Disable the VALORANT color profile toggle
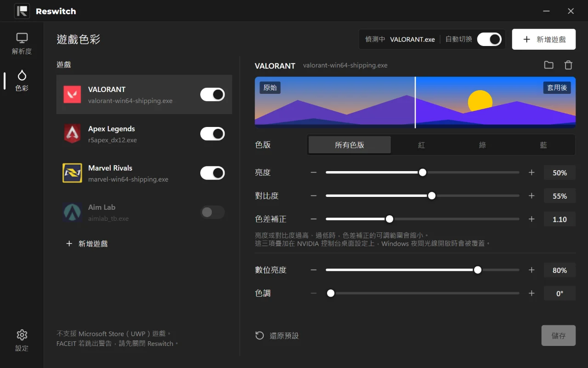The width and height of the screenshot is (588, 368). point(212,94)
